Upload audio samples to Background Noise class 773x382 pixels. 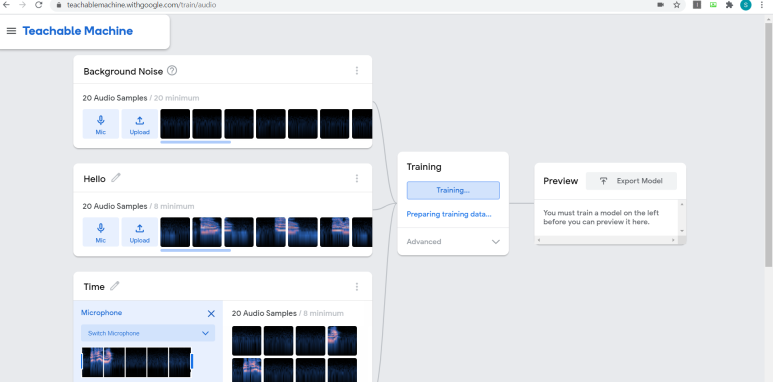point(140,124)
